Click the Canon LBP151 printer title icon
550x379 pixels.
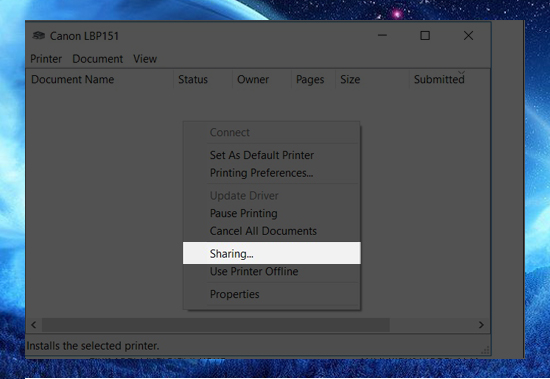[39, 35]
